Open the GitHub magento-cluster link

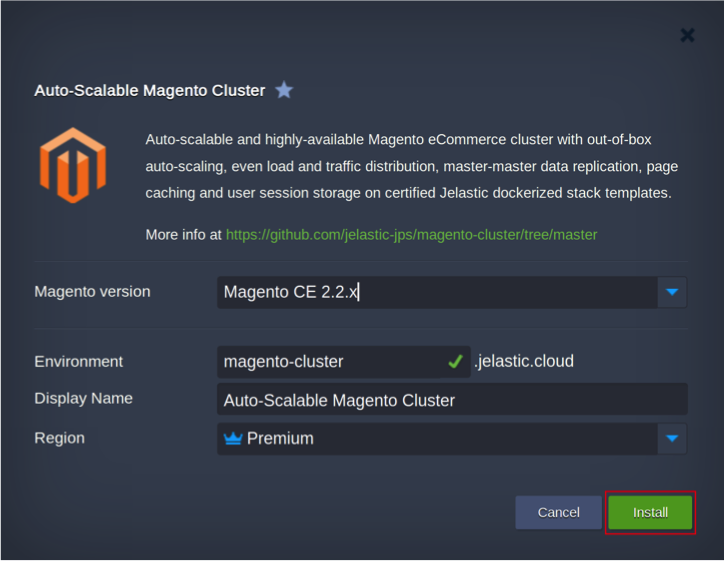coord(411,235)
